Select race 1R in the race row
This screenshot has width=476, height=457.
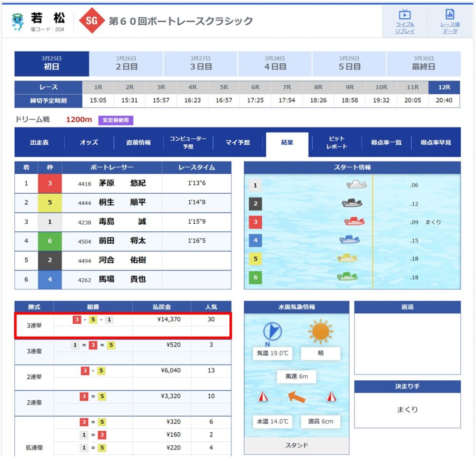tap(98, 88)
